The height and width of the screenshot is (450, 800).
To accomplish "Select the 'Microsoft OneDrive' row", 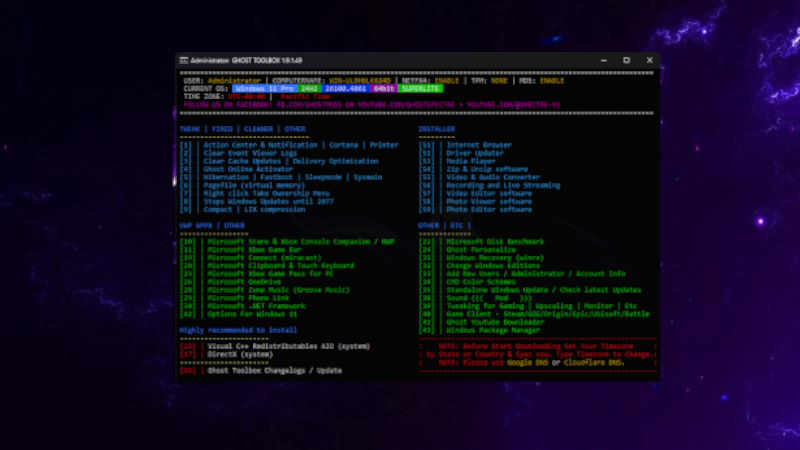I will (230, 282).
